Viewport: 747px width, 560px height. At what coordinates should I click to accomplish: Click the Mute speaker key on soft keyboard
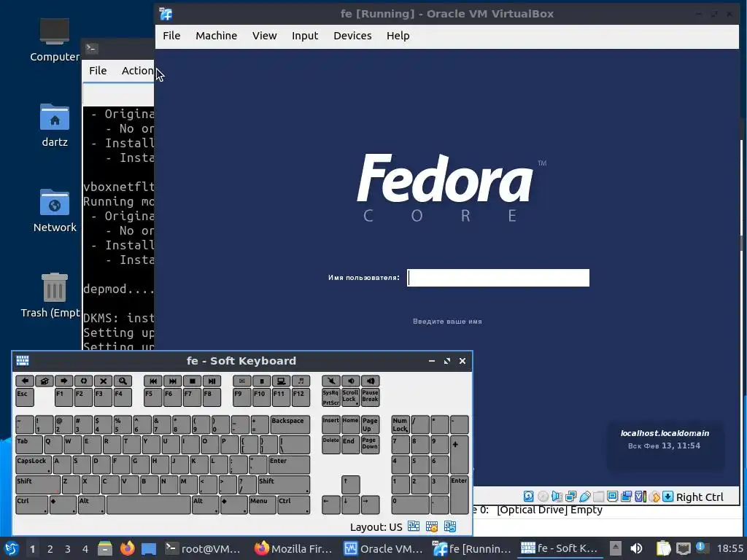[x=331, y=381]
